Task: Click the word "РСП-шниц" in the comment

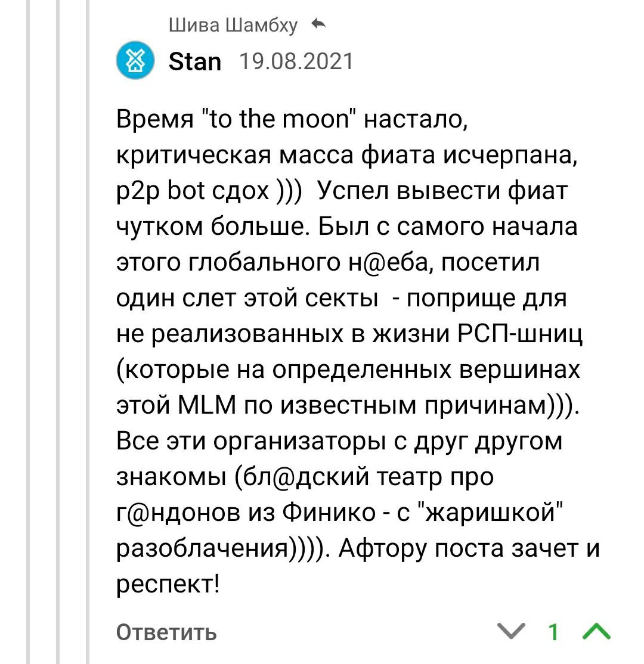Action: point(521,334)
